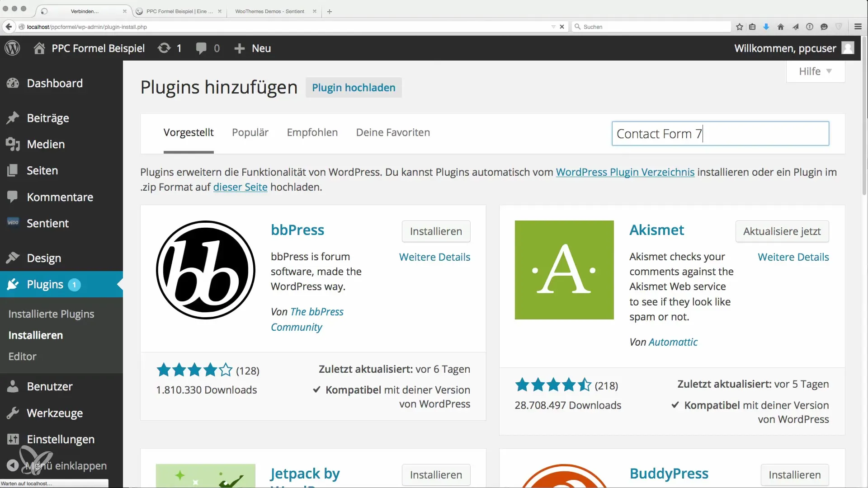
Task: Switch to the Populär tab
Action: 250,132
